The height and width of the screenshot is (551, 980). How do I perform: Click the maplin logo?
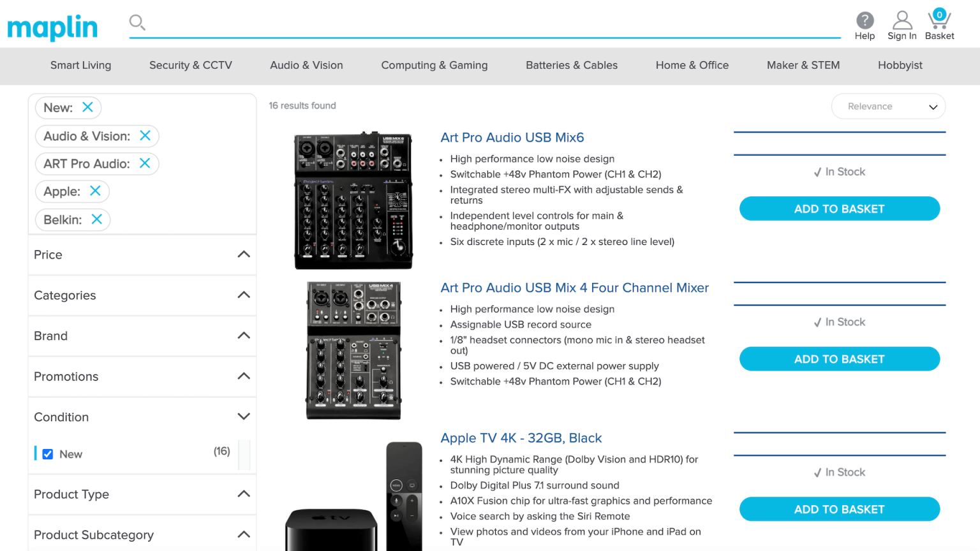(52, 27)
